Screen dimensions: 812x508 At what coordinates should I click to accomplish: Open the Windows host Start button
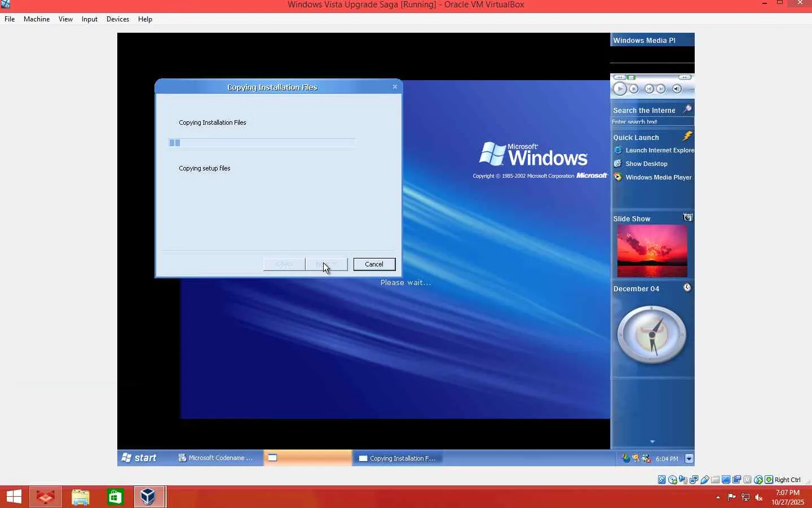click(14, 497)
